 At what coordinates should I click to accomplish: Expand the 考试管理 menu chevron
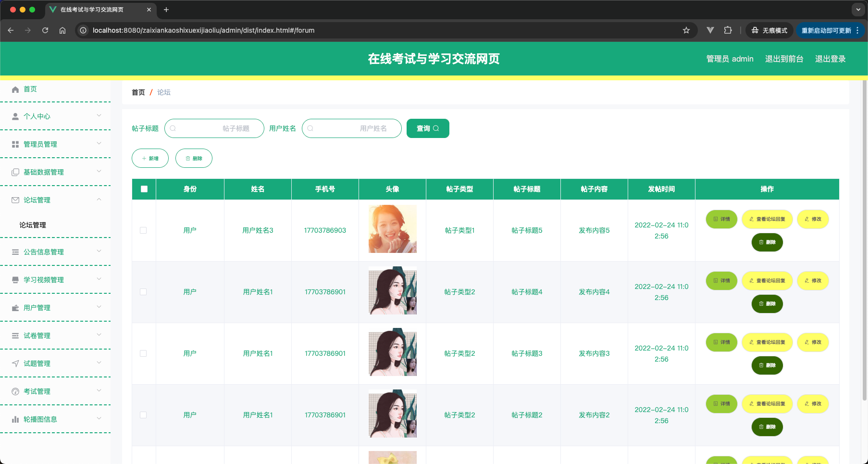[x=99, y=390]
